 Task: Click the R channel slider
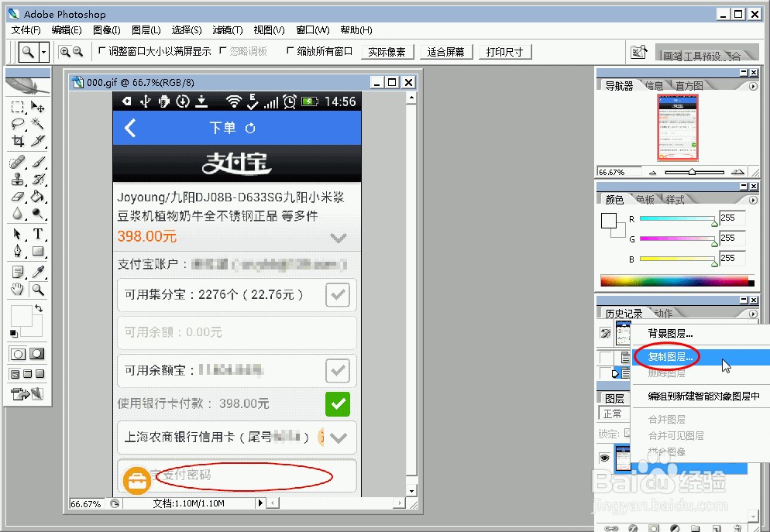pos(677,219)
